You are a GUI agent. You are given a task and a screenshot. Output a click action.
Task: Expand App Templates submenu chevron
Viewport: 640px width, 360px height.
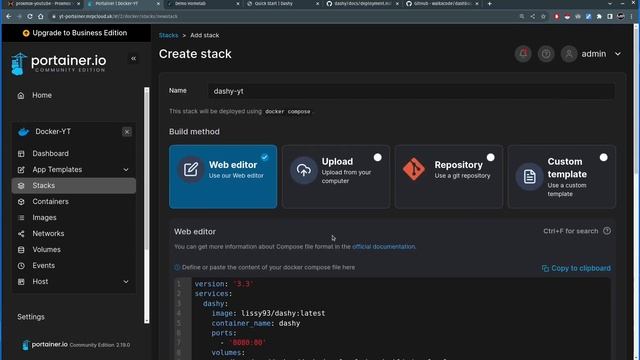(126, 170)
